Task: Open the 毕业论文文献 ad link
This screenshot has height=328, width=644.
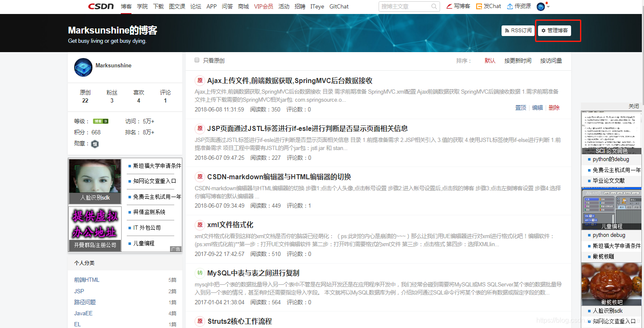Action: (x=609, y=181)
